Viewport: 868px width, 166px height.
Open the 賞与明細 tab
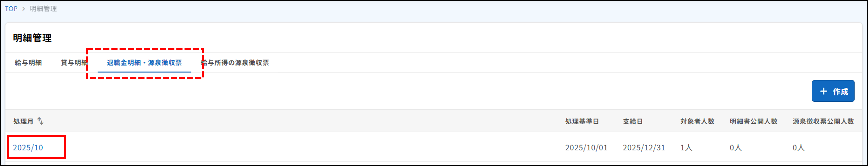point(74,63)
